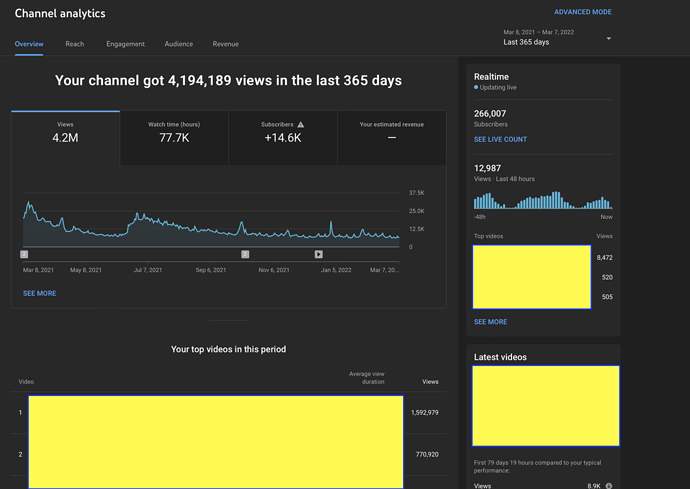Open Advanced Mode
This screenshot has width=690, height=489.
coord(582,12)
